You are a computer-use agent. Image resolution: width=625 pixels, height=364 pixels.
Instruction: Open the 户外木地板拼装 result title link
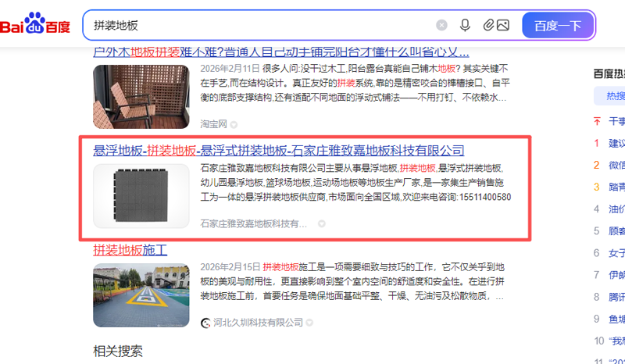[281, 52]
